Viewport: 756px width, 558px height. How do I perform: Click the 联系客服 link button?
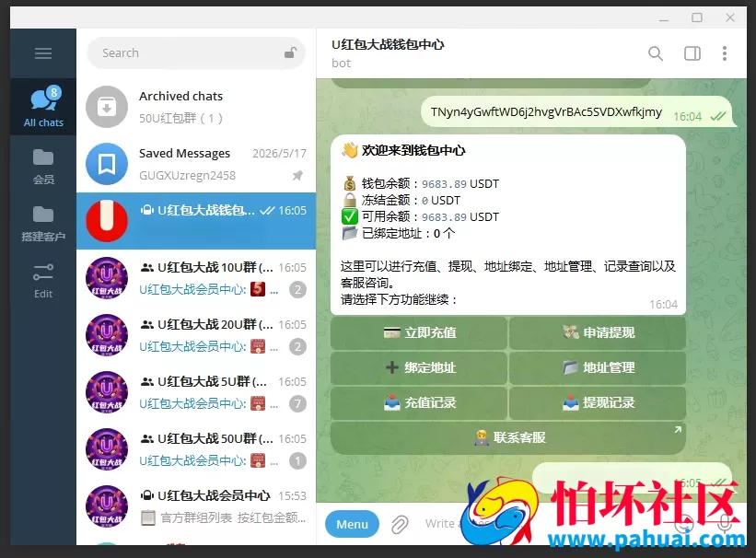coord(508,438)
